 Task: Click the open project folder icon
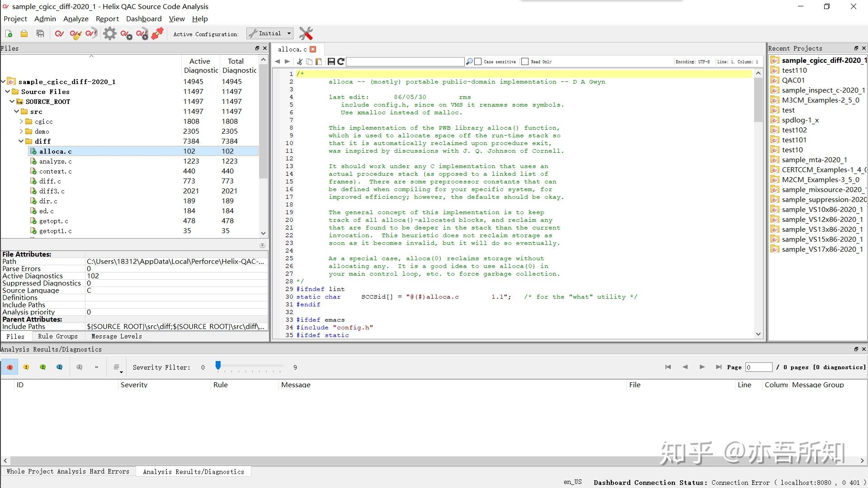coord(24,33)
